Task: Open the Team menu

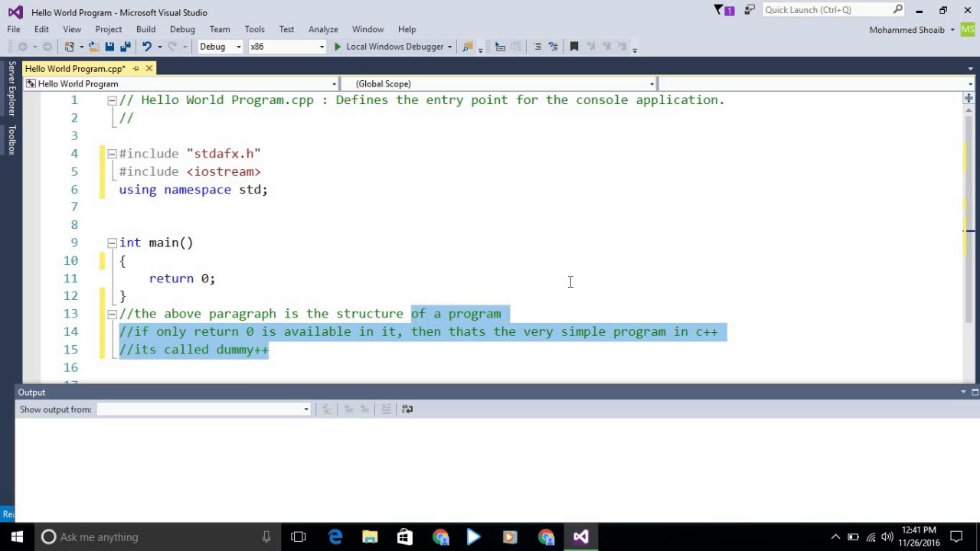Action: pyautogui.click(x=220, y=29)
